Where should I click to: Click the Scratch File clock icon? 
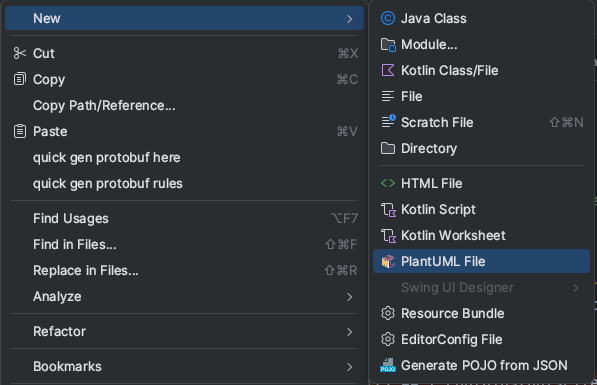point(388,122)
